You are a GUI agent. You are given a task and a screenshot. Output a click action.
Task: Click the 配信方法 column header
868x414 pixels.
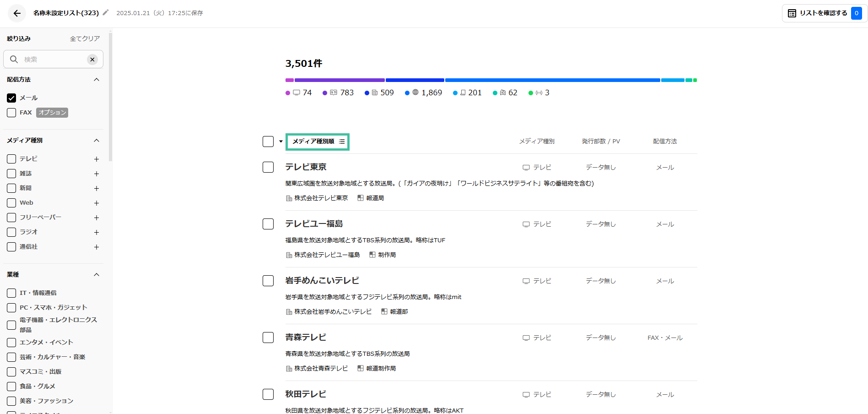pyautogui.click(x=665, y=142)
